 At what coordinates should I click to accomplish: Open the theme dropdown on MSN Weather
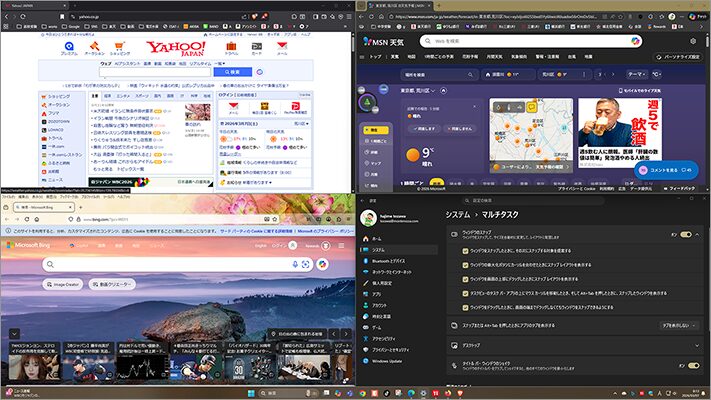[x=637, y=74]
